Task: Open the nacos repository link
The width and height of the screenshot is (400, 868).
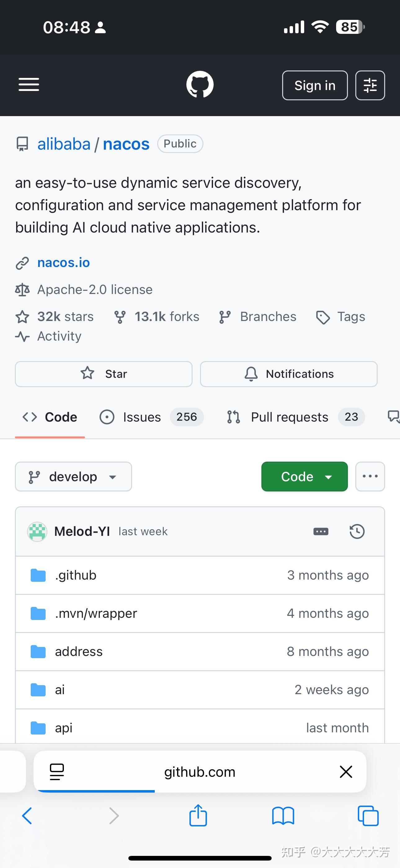Action: pyautogui.click(x=126, y=144)
